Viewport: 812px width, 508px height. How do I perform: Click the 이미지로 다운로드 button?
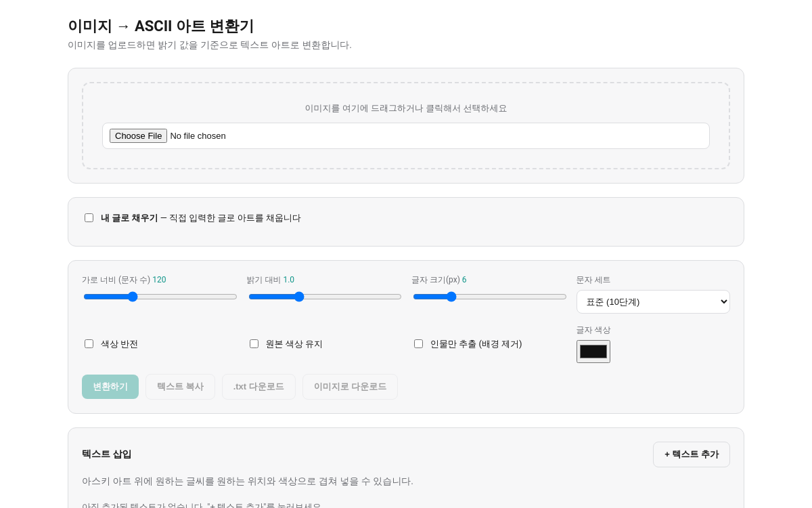tap(350, 387)
